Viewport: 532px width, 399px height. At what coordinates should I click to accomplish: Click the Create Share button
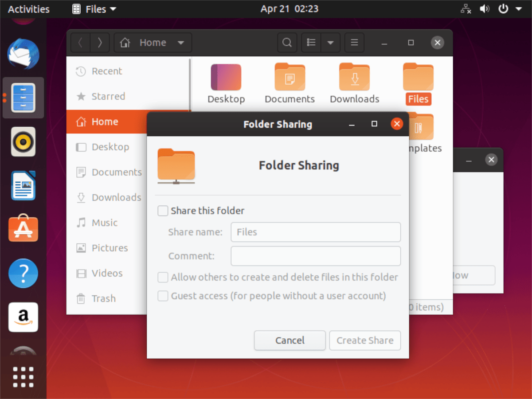coord(365,340)
